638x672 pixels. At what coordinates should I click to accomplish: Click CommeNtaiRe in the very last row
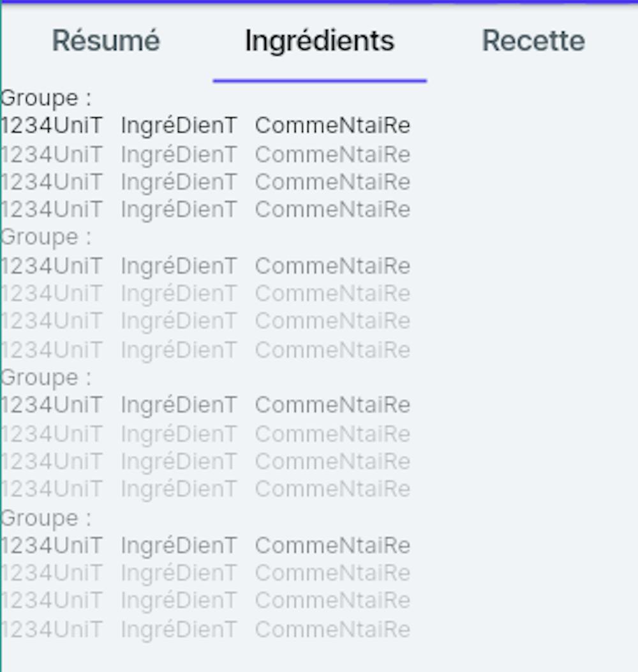pos(332,630)
